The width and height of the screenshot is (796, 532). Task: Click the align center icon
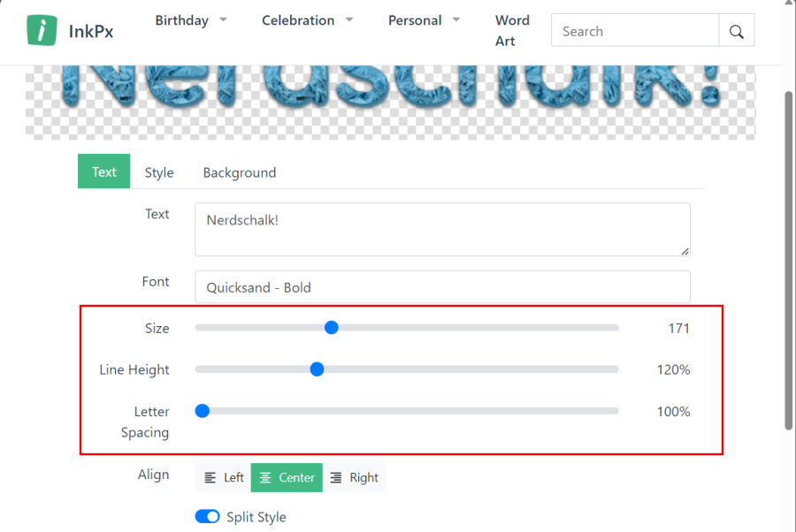(x=265, y=478)
